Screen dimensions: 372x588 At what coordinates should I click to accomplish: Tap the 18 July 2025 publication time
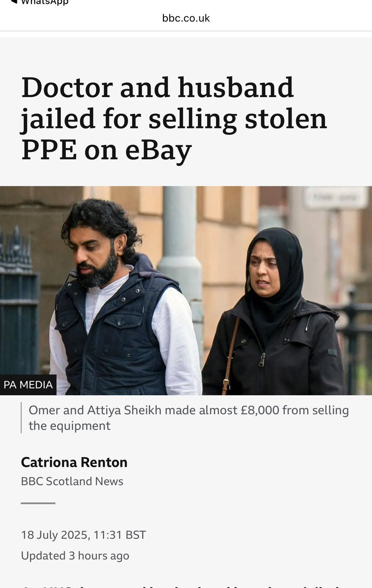point(83,535)
